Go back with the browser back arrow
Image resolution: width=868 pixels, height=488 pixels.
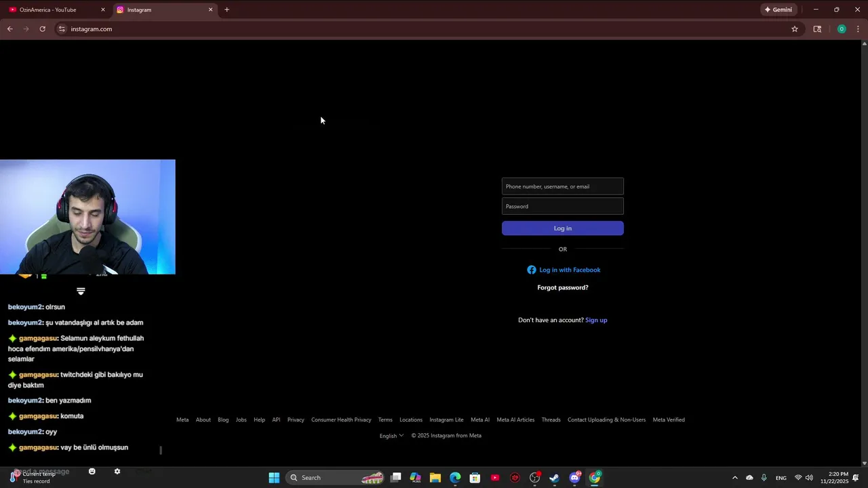[9, 29]
